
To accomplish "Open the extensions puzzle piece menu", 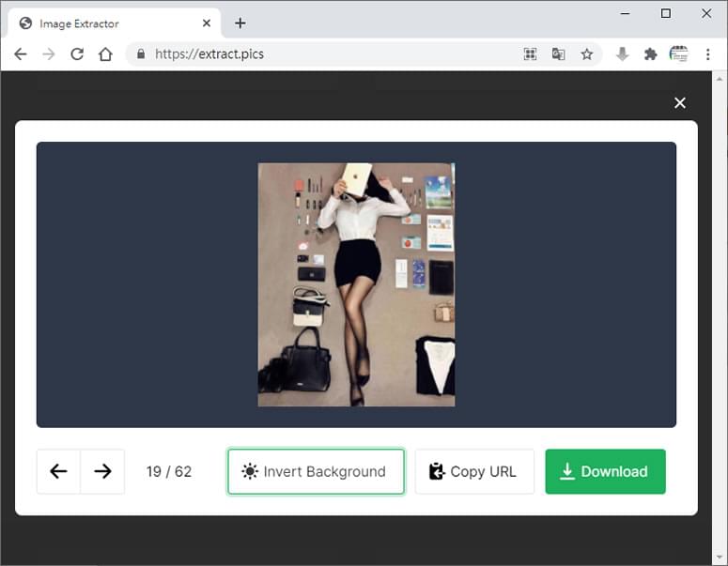I will 650,54.
